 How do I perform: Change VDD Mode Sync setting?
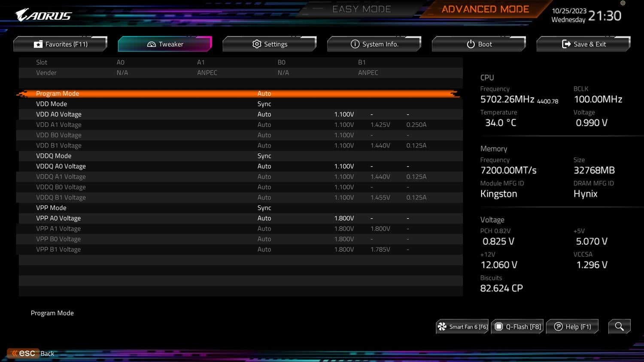(x=264, y=104)
